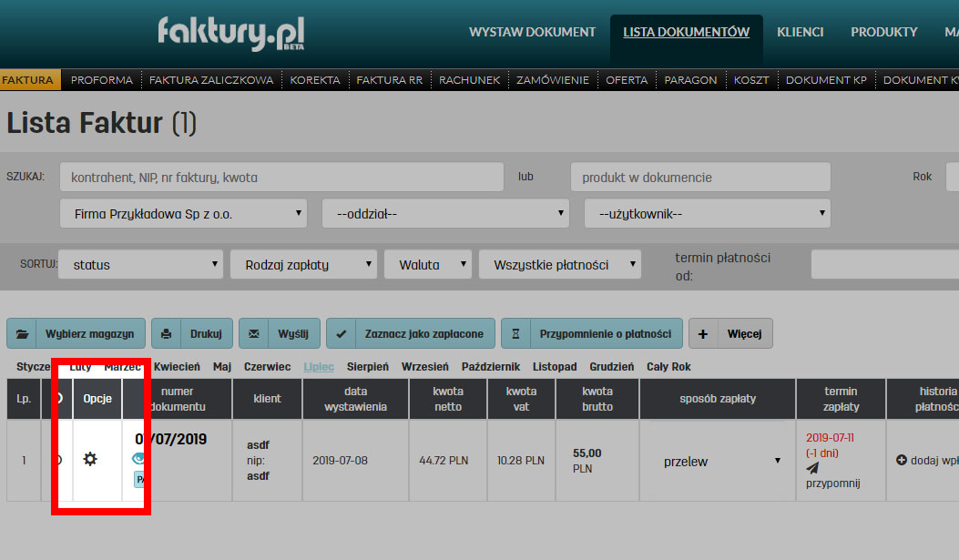Click the plus icon next to dodaj wpłatę
Viewport: 959px width, 560px height.
point(902,459)
